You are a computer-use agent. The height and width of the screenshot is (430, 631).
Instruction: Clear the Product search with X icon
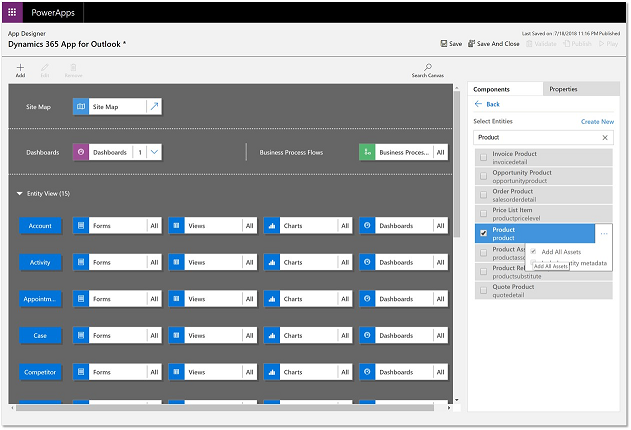pyautogui.click(x=605, y=138)
